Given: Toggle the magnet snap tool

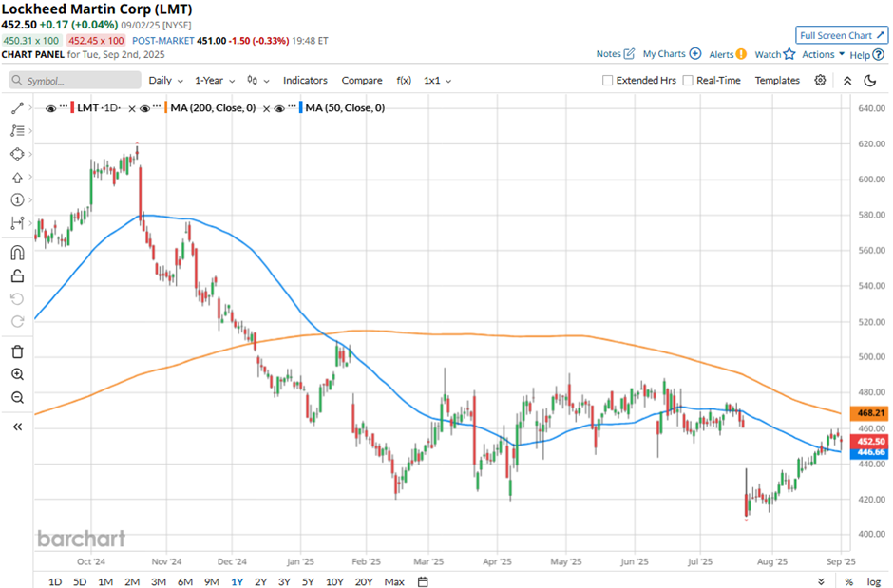Looking at the screenshot, I should tap(17, 253).
